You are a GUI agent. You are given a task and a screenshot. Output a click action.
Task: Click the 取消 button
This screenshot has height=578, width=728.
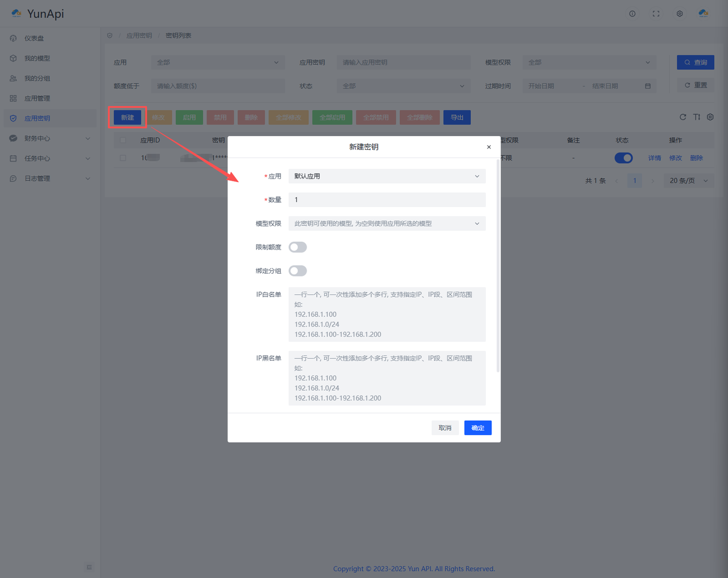click(445, 428)
